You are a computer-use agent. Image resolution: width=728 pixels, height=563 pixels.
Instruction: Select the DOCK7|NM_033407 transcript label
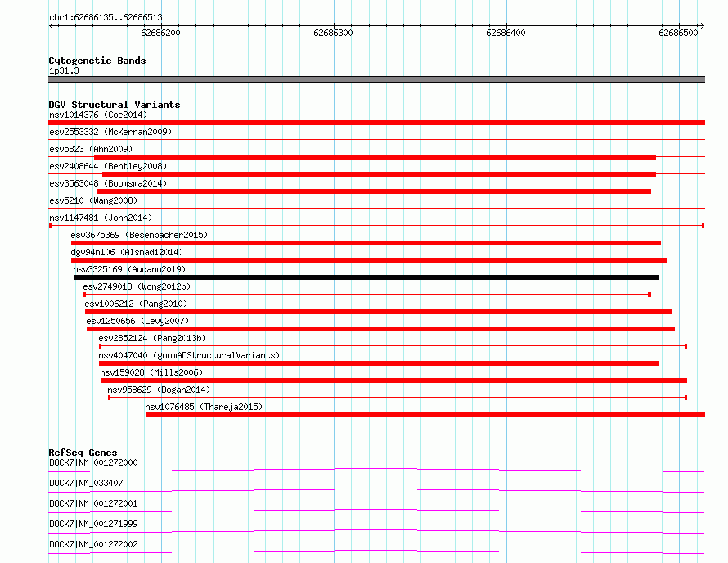coord(86,483)
